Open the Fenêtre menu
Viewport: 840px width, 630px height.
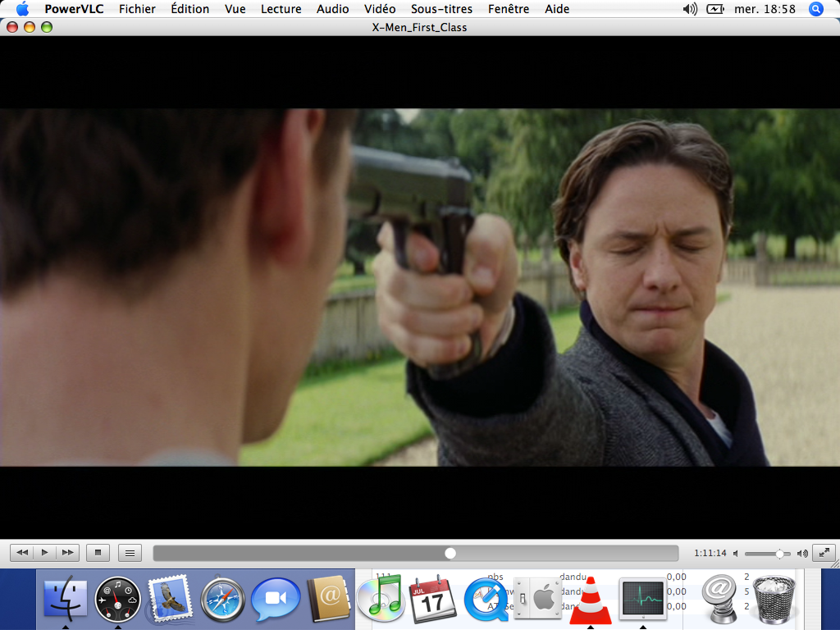tap(509, 9)
